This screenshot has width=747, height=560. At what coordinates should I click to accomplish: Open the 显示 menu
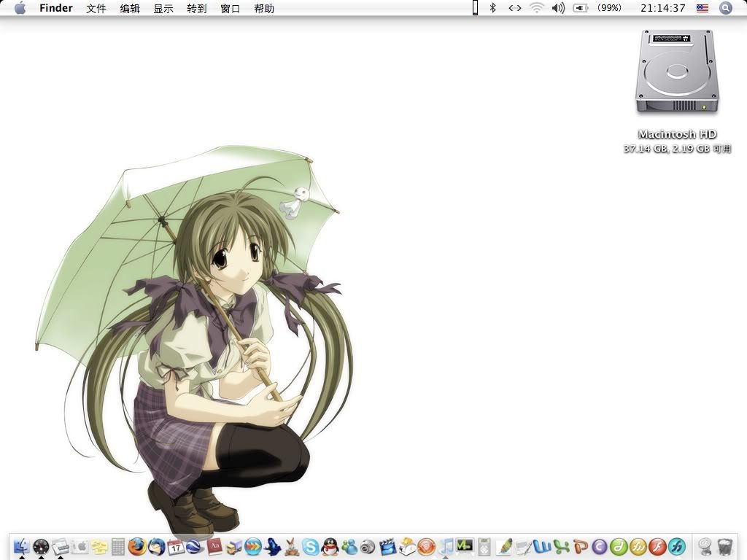[163, 8]
